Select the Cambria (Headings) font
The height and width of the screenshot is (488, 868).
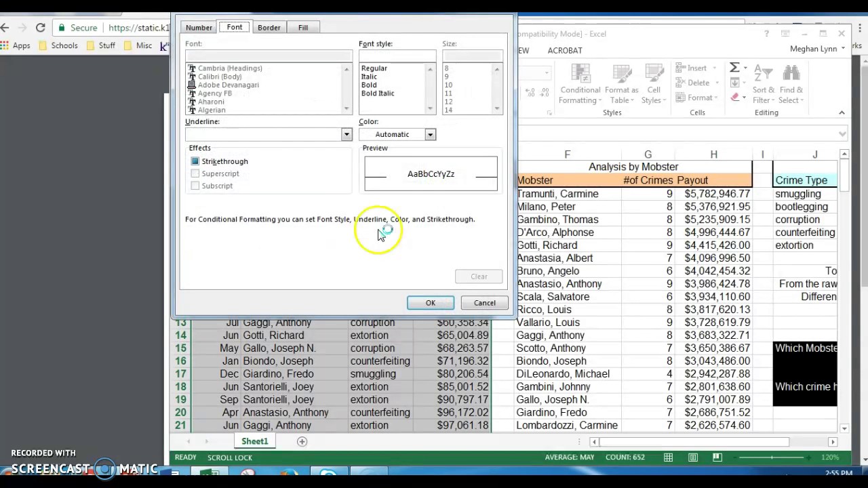click(x=230, y=68)
